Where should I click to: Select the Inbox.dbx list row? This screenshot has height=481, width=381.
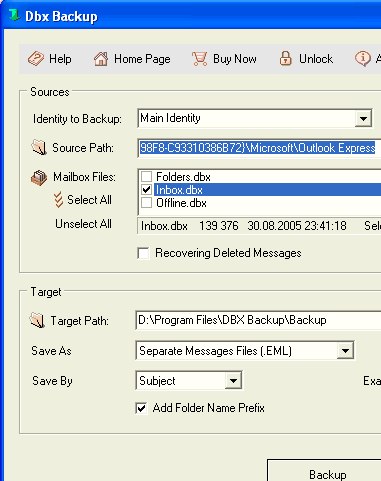267,190
